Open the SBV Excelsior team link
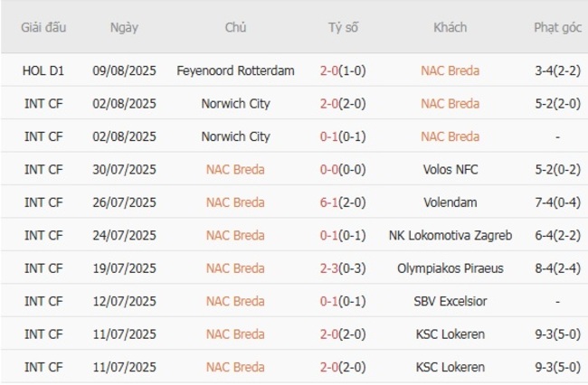Viewport: 588px width, 385px height. 450,302
